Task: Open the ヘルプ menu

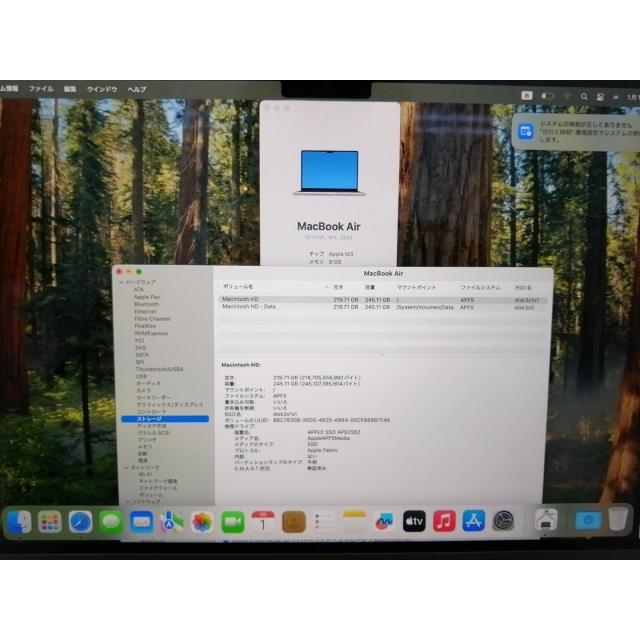Action: (137, 89)
